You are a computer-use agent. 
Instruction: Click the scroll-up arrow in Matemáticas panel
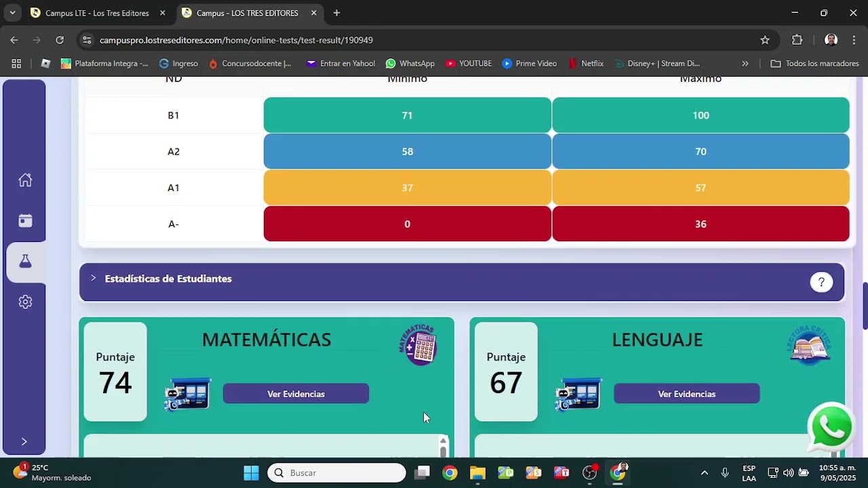point(443,441)
